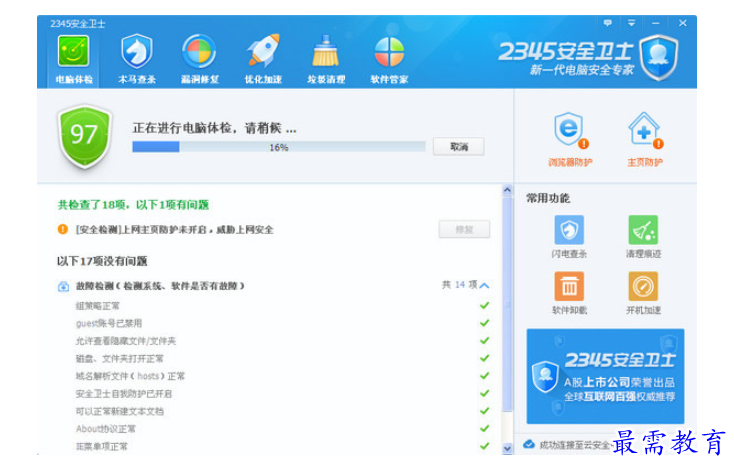Launch the 清理痕迹 cleaning icon

[643, 230]
